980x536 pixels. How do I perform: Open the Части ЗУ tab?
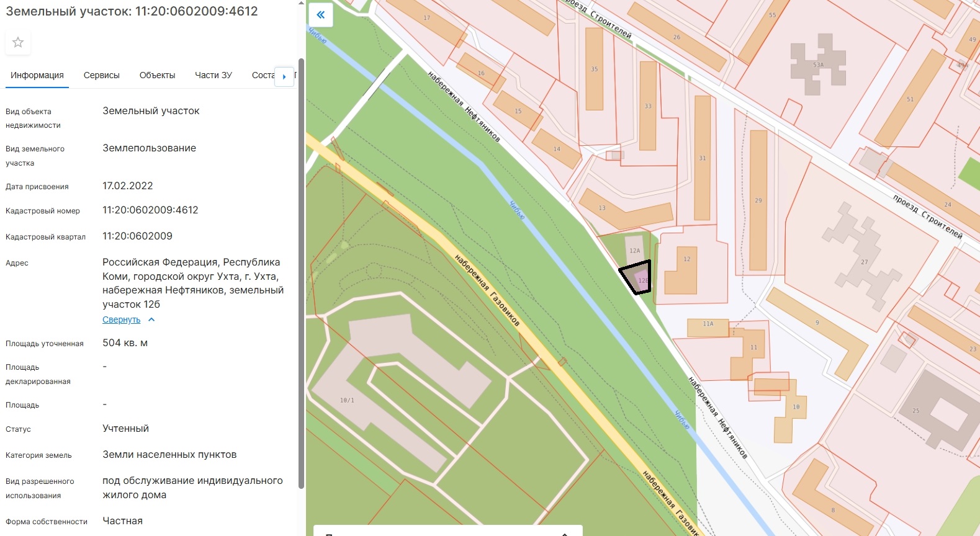[214, 75]
